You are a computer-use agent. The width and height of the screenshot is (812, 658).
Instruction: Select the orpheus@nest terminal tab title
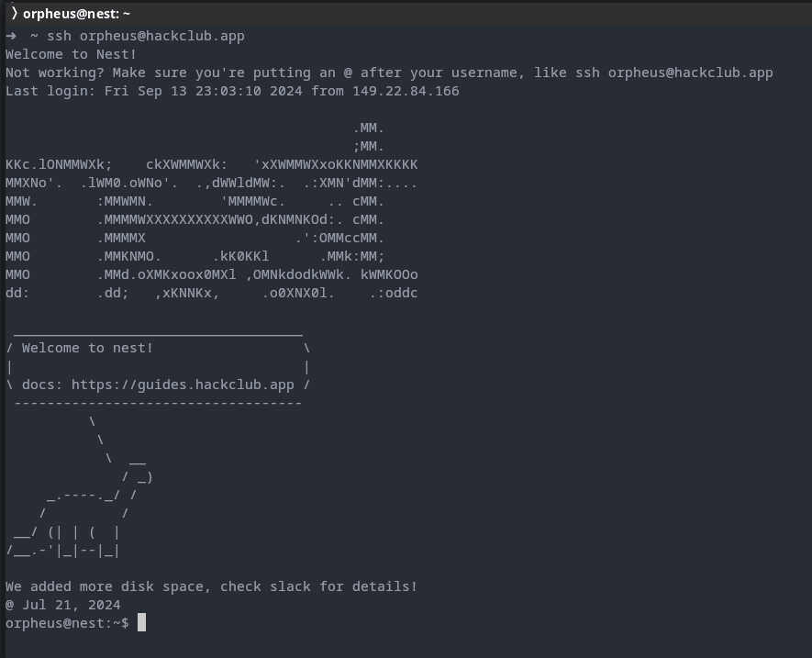point(76,14)
